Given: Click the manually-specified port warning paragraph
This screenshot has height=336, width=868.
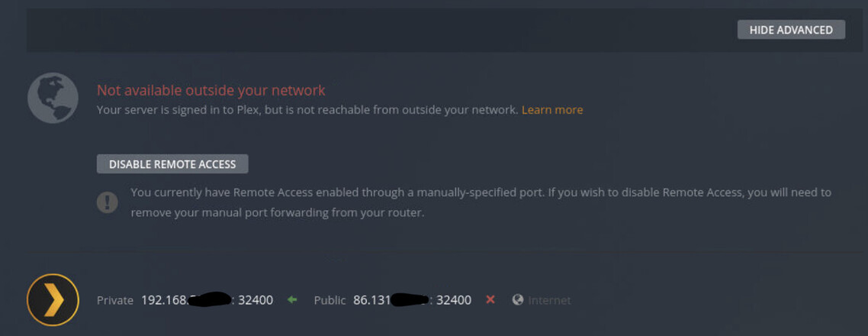Looking at the screenshot, I should [481, 202].
